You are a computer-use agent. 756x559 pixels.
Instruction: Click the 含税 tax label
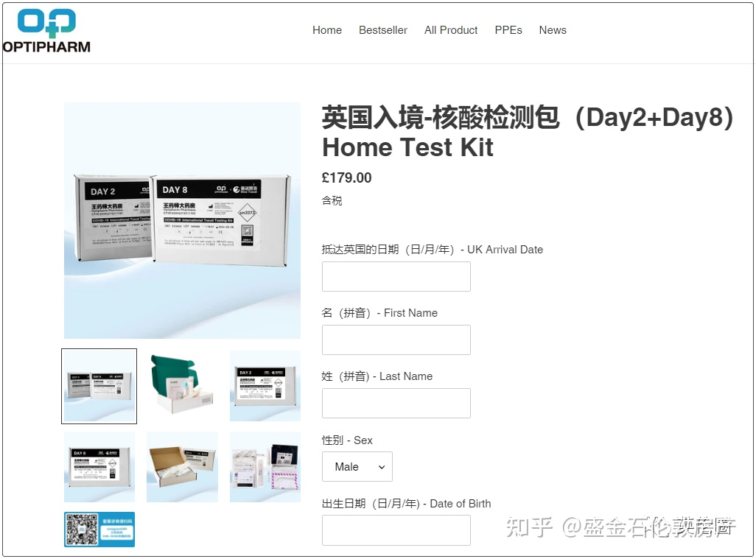tap(332, 200)
